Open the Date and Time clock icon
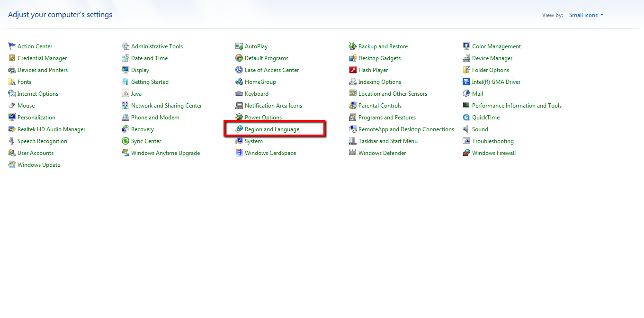The image size is (644, 318). point(125,58)
